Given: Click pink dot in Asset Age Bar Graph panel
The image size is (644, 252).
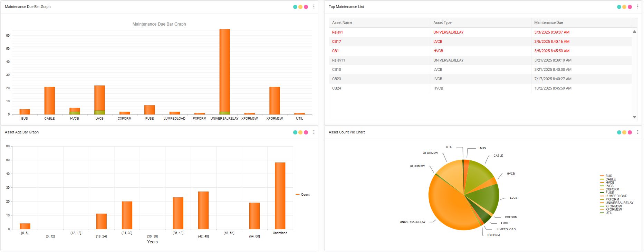Looking at the screenshot, I should point(306,132).
